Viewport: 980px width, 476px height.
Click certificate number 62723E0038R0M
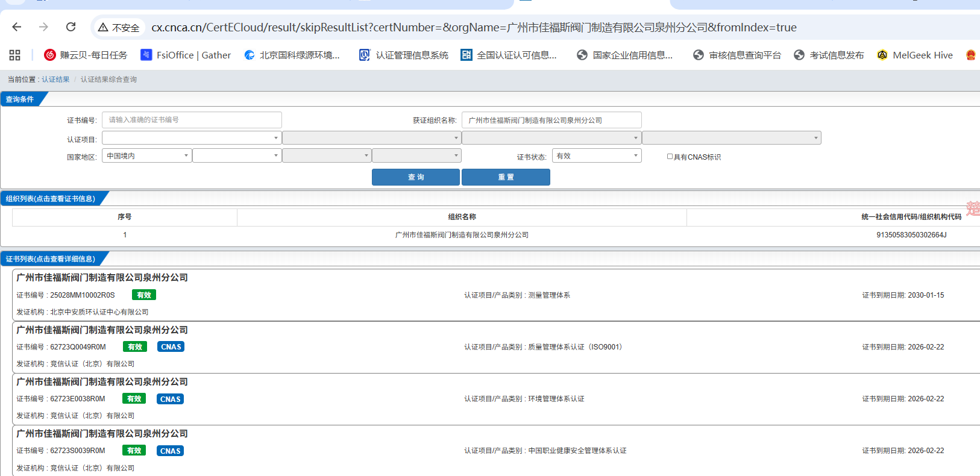(78, 399)
